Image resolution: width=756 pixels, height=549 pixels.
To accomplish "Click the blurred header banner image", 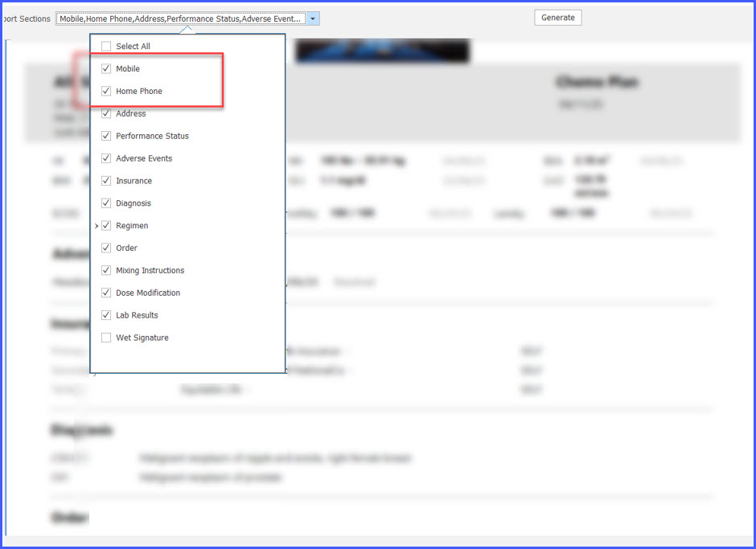I will point(382,50).
